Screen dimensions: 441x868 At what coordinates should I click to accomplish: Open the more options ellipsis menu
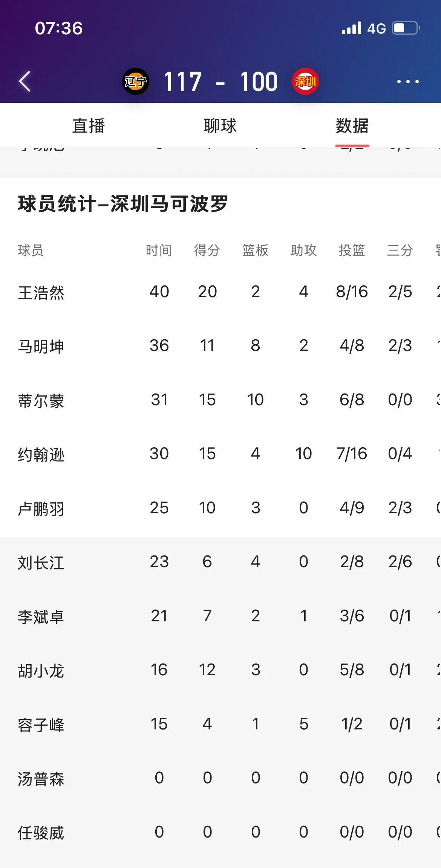407,81
